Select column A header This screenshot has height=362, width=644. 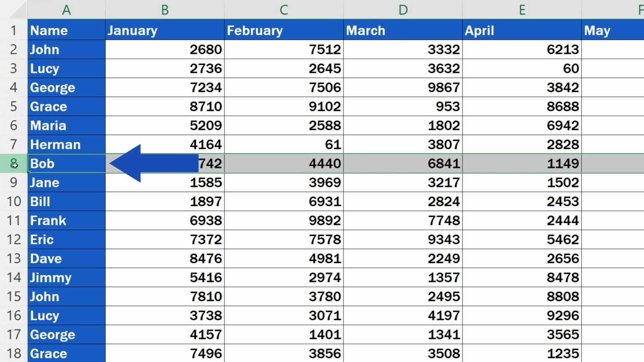(66, 10)
